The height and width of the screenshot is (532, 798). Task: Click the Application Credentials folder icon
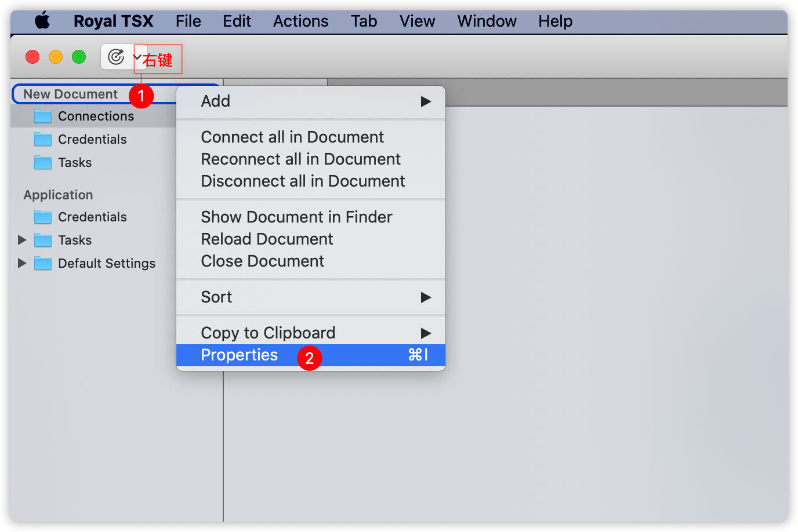click(x=43, y=217)
